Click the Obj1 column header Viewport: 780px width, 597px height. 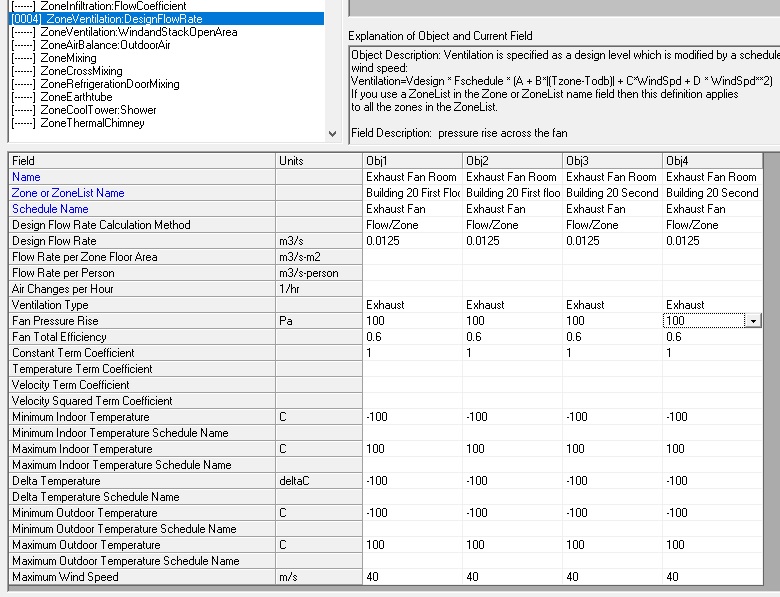(412, 161)
